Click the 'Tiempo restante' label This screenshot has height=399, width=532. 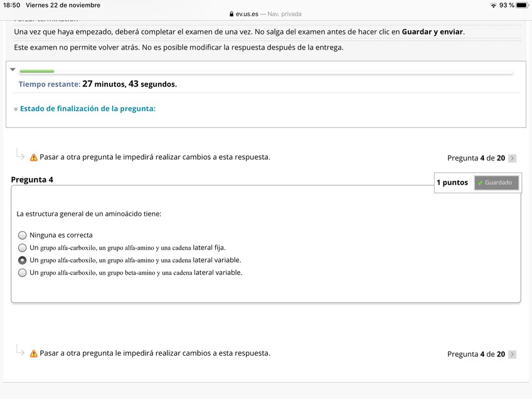tap(49, 84)
